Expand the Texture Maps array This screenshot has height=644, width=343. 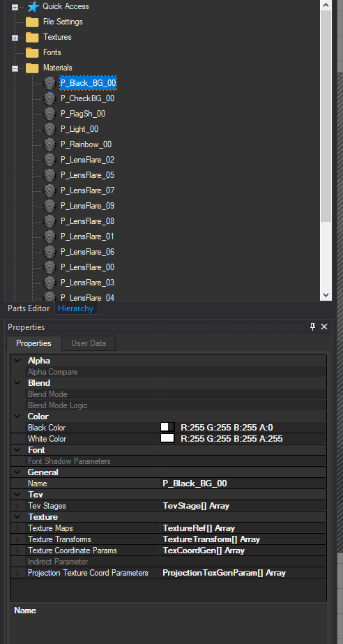click(17, 528)
